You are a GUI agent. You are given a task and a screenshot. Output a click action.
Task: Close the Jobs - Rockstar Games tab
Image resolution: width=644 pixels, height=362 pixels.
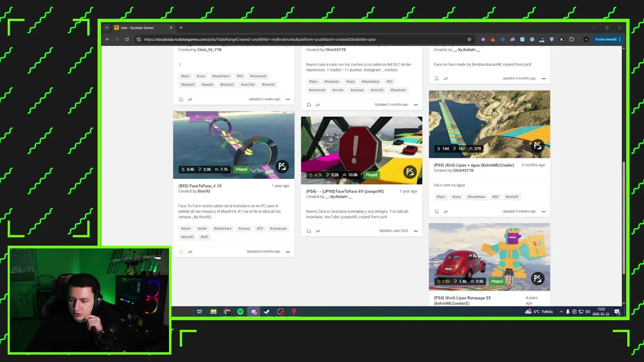click(171, 28)
